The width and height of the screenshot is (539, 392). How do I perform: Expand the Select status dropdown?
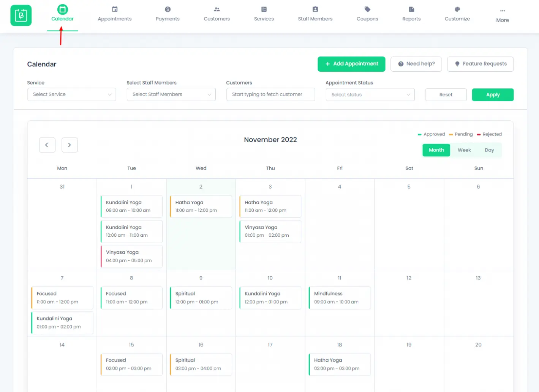370,94
